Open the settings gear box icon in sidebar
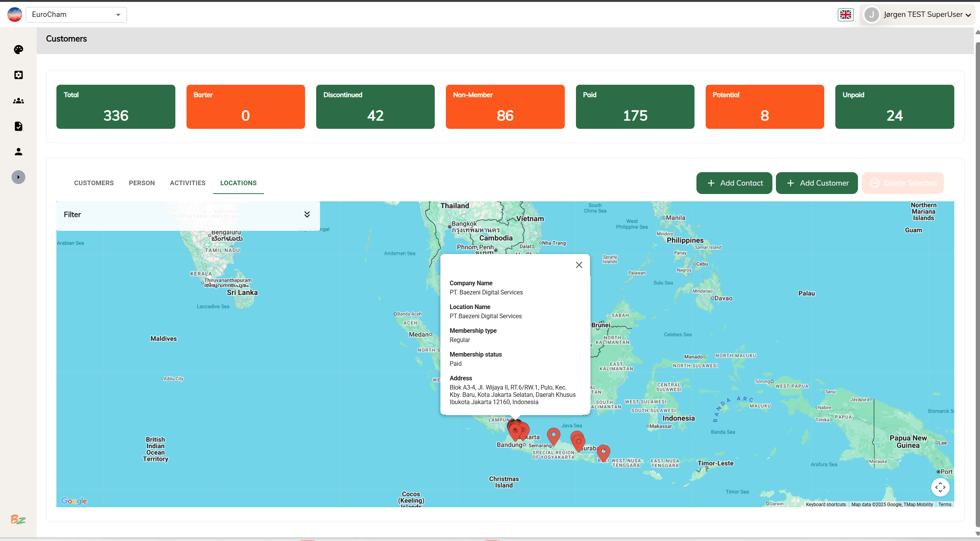The width and height of the screenshot is (980, 541). pos(18,75)
